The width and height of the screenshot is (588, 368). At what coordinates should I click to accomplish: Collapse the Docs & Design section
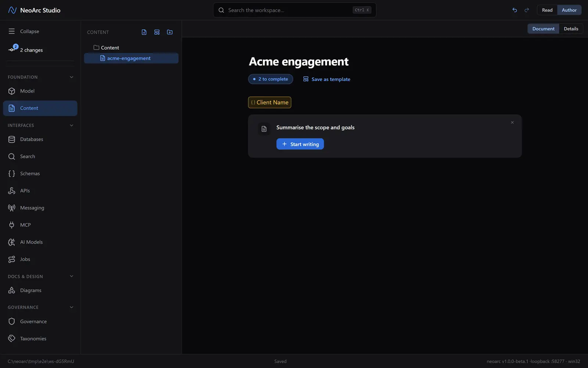(x=72, y=276)
